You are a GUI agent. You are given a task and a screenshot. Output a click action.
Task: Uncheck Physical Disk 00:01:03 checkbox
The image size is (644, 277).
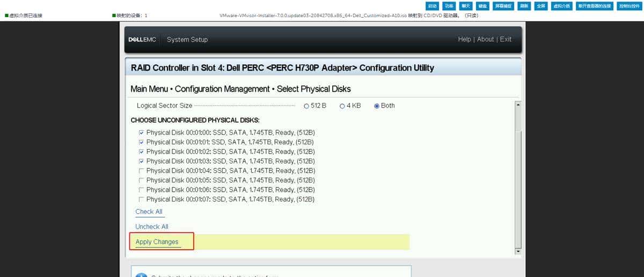(x=141, y=161)
